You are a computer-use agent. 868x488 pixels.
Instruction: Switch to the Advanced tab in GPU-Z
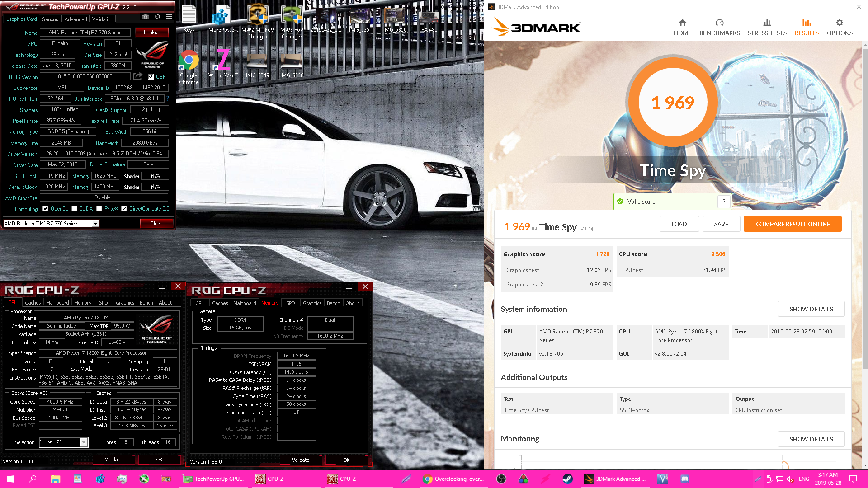click(x=75, y=19)
